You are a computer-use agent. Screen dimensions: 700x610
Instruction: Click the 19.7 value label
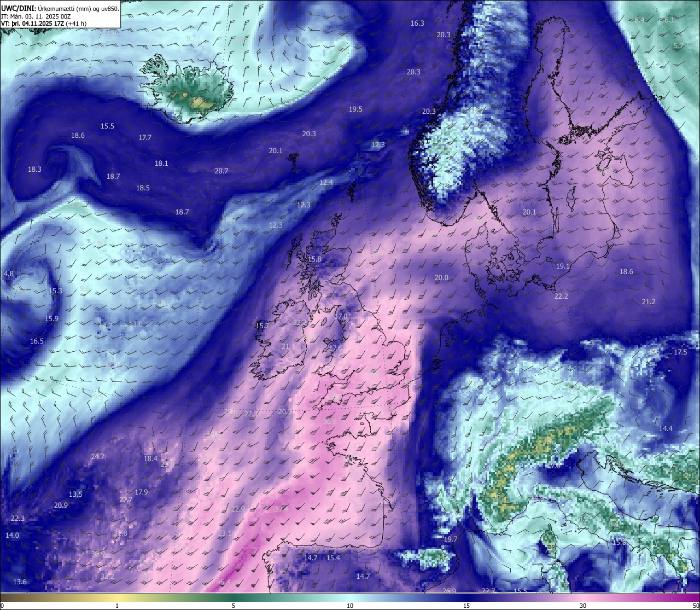point(450,539)
